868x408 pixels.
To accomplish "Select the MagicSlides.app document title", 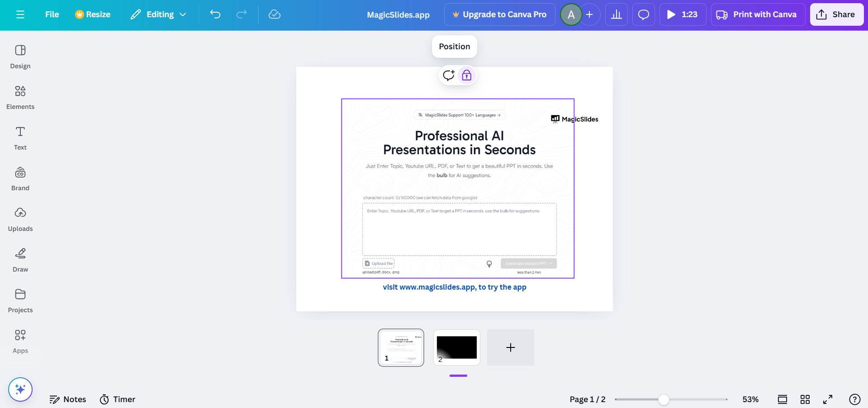I will [398, 14].
